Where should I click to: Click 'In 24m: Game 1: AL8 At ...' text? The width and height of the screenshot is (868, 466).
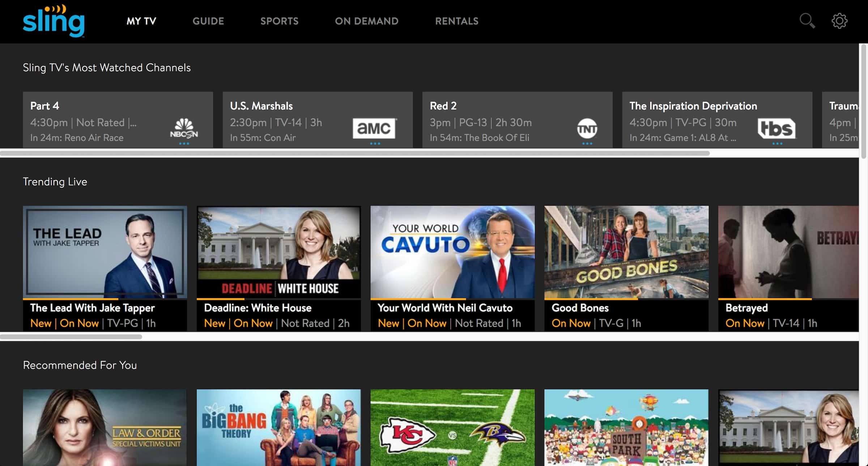click(x=683, y=138)
